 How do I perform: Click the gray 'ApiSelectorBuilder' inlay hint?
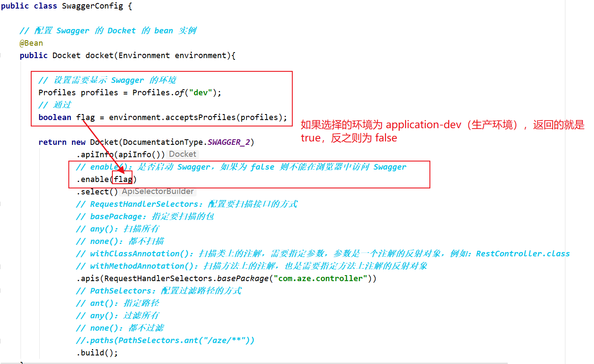click(158, 191)
